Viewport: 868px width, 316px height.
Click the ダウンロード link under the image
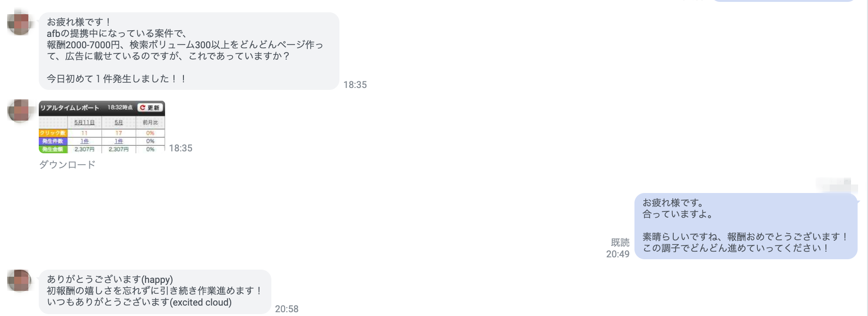point(67,165)
